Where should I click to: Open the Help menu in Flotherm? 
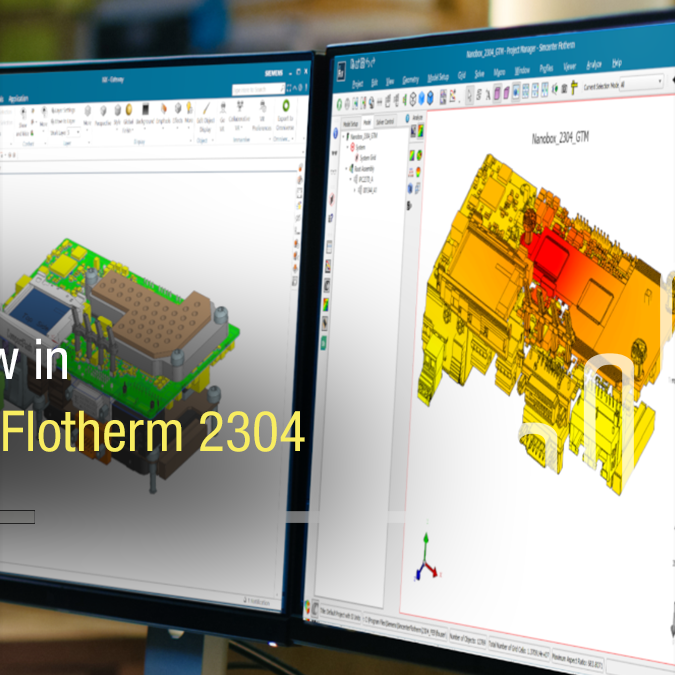tap(617, 64)
